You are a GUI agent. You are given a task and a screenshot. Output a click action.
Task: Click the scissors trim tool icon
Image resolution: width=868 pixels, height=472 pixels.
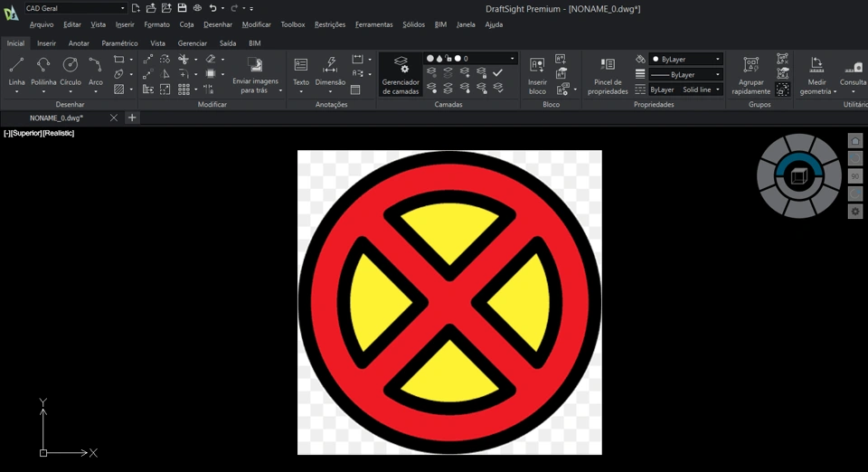point(184,59)
